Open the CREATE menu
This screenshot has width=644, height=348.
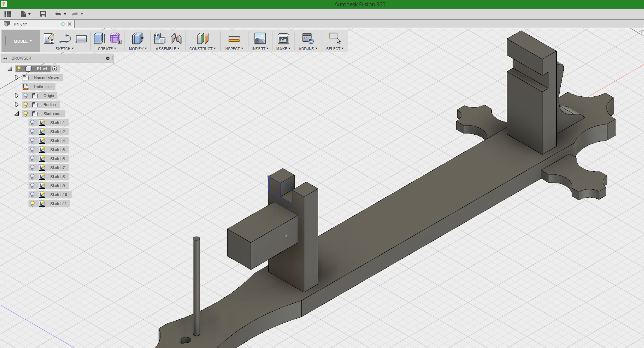pos(107,49)
